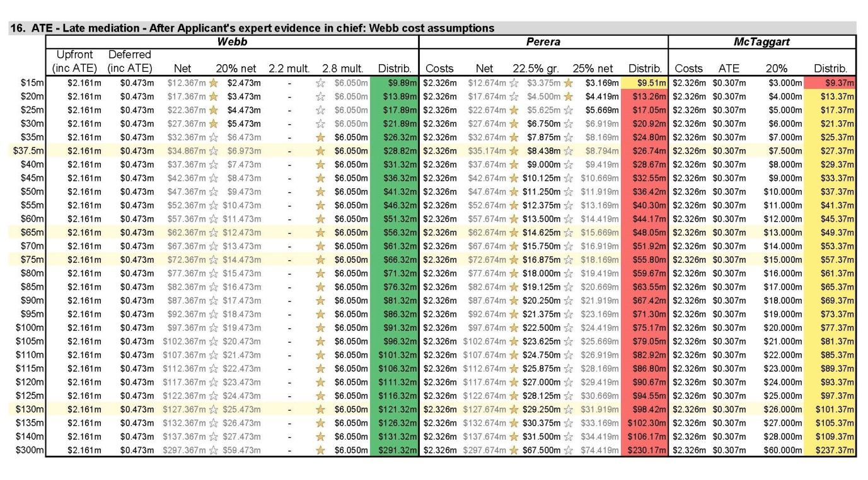Viewport: 868px width, 480px height.
Task: Click the ATE header under McTaggart
Action: [729, 68]
